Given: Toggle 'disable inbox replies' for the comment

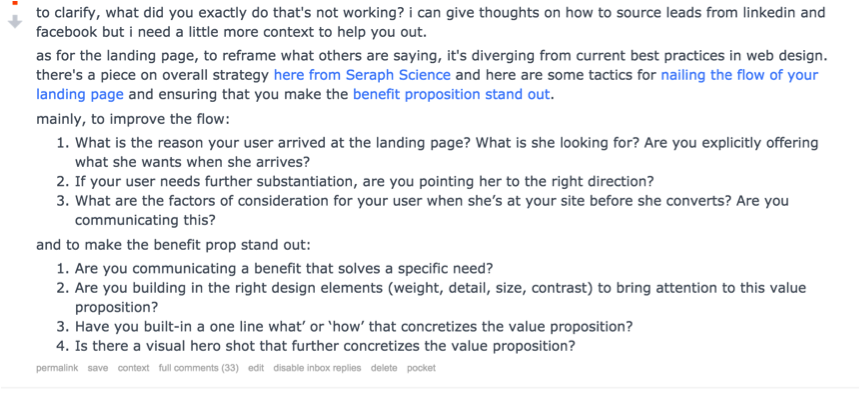Looking at the screenshot, I should click(x=318, y=368).
